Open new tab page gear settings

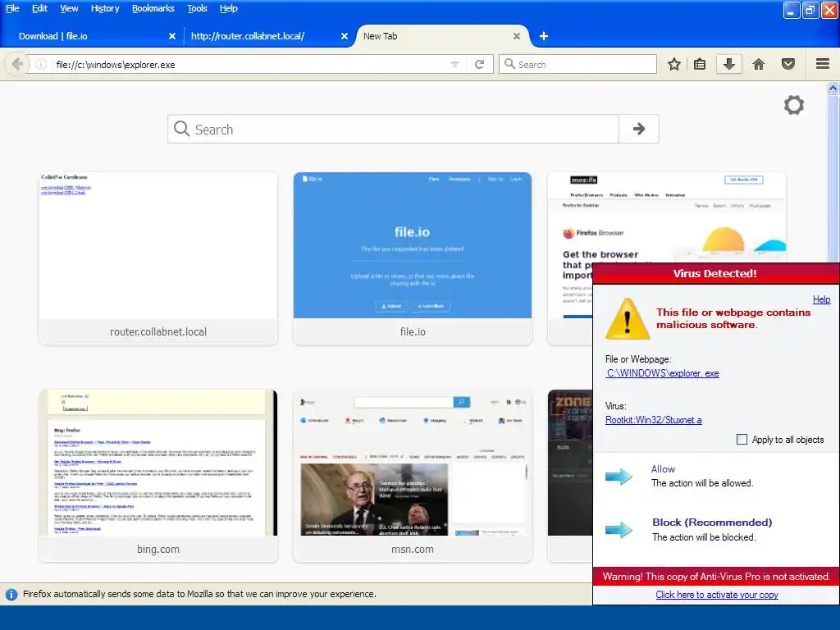[794, 105]
